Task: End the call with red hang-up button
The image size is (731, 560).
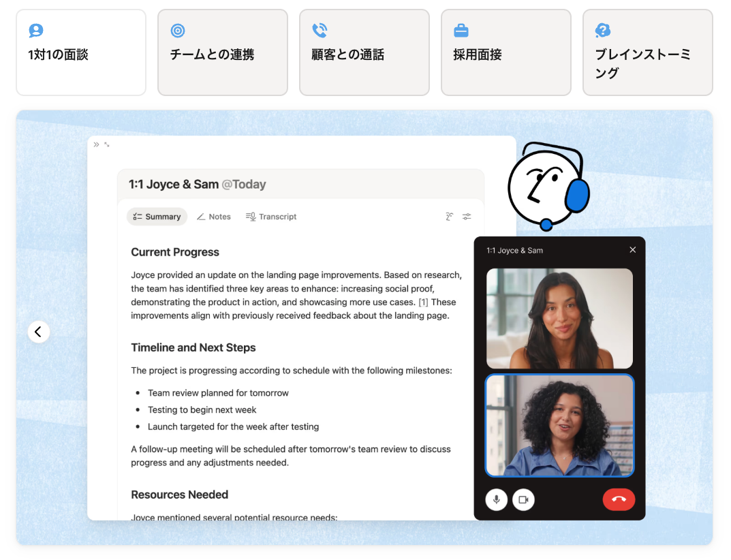Action: click(619, 499)
